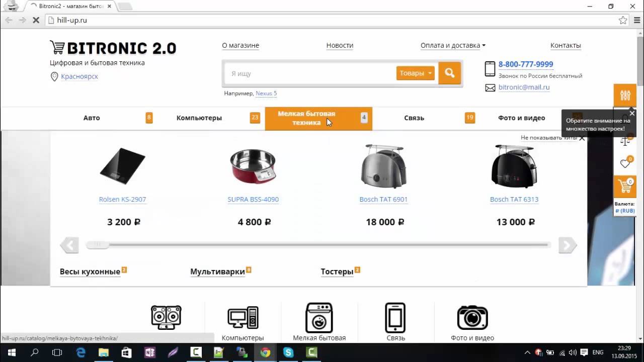Open SUPRA BSS-4090 product link
The image size is (644, 362).
tap(253, 200)
